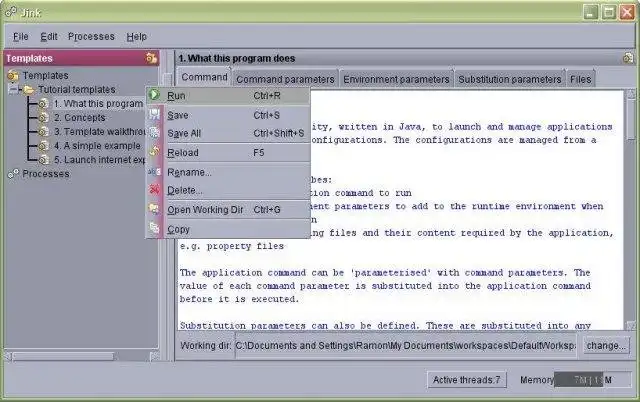Click the Templates panel header title

click(29, 58)
